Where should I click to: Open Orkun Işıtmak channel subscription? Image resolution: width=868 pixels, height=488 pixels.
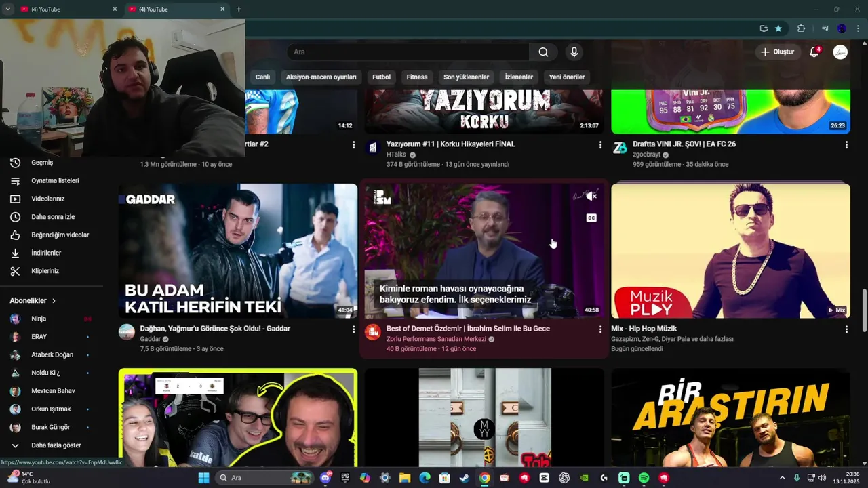click(52, 409)
